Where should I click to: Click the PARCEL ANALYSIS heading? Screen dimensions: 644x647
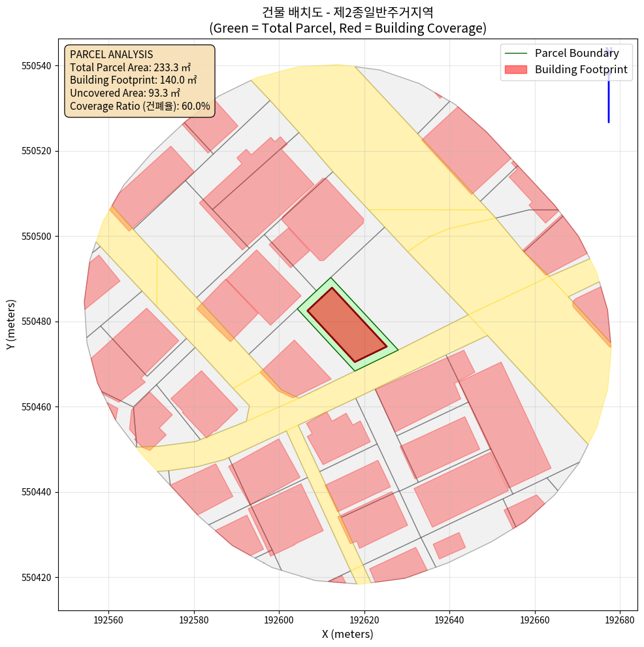pos(111,54)
